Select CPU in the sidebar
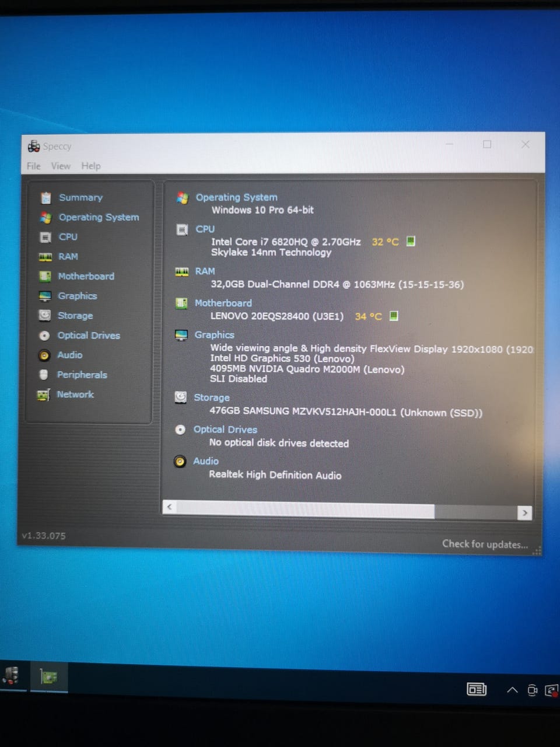Viewport: 560px width, 747px height. (x=68, y=237)
